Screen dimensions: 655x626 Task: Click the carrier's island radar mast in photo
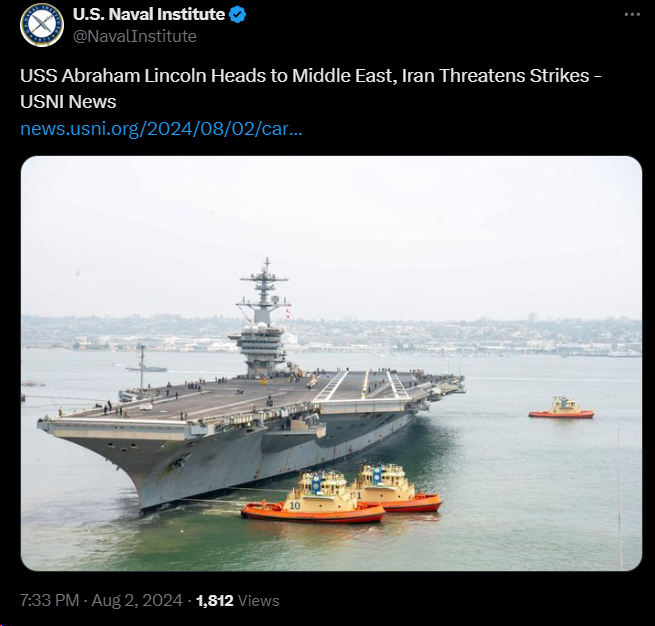pos(264,292)
